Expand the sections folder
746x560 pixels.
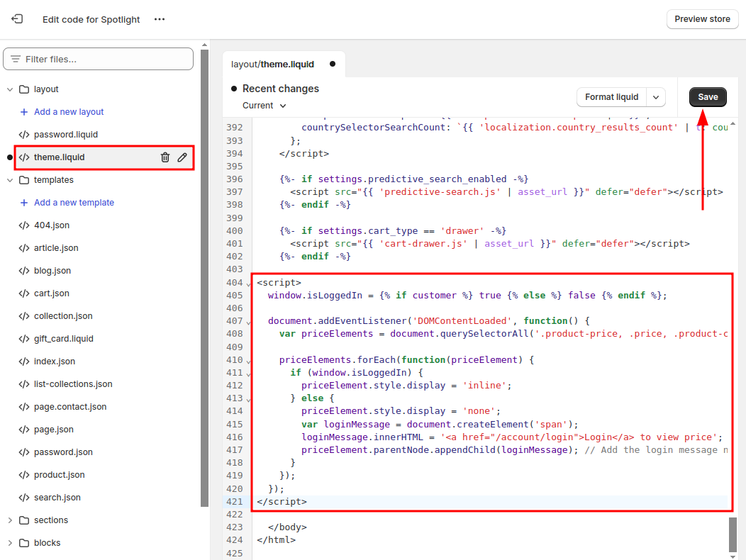[x=10, y=520]
